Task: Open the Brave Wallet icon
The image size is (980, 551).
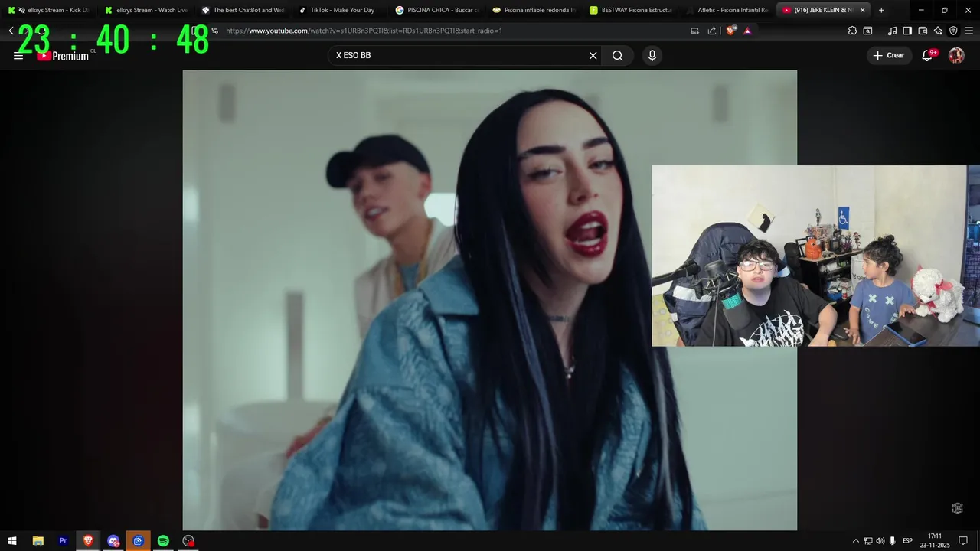Action: tap(923, 31)
